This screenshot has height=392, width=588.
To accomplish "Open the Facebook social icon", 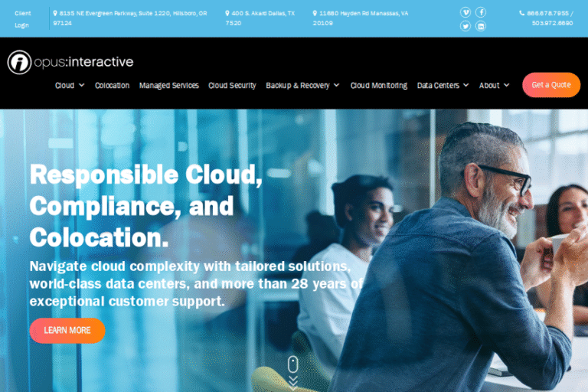I will 481,12.
